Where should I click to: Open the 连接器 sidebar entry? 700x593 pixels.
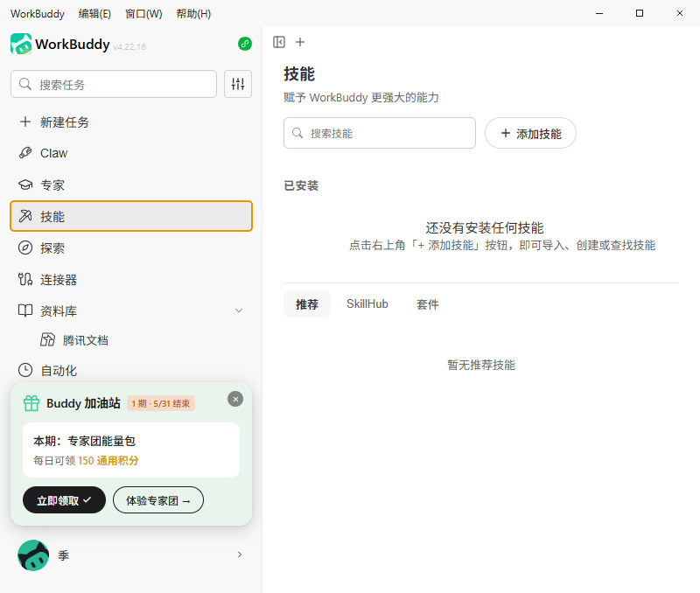131,279
